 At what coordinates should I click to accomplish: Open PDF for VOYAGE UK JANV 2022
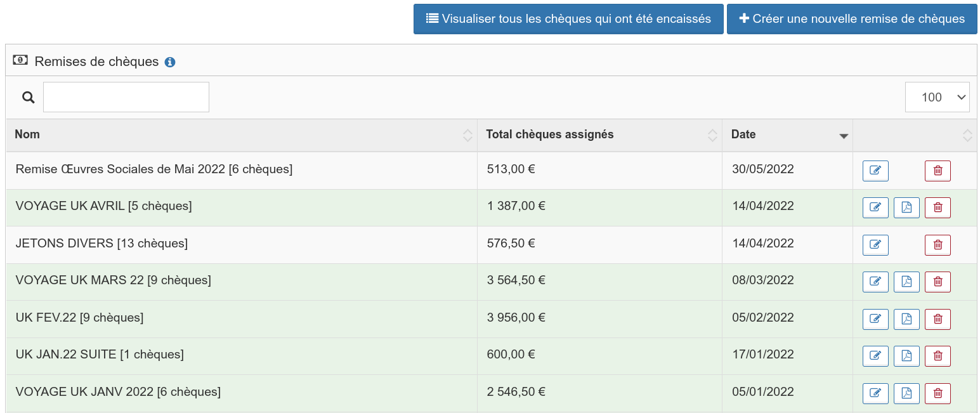tap(906, 393)
